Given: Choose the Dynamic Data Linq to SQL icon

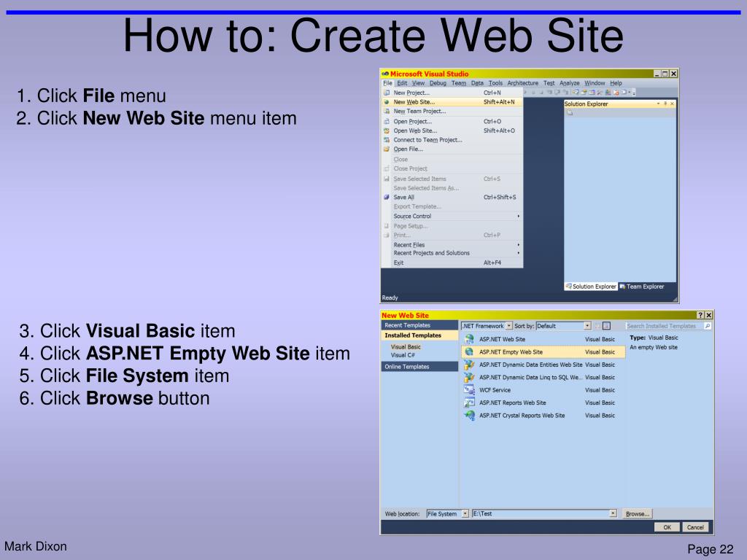Looking at the screenshot, I should pyautogui.click(x=469, y=377).
